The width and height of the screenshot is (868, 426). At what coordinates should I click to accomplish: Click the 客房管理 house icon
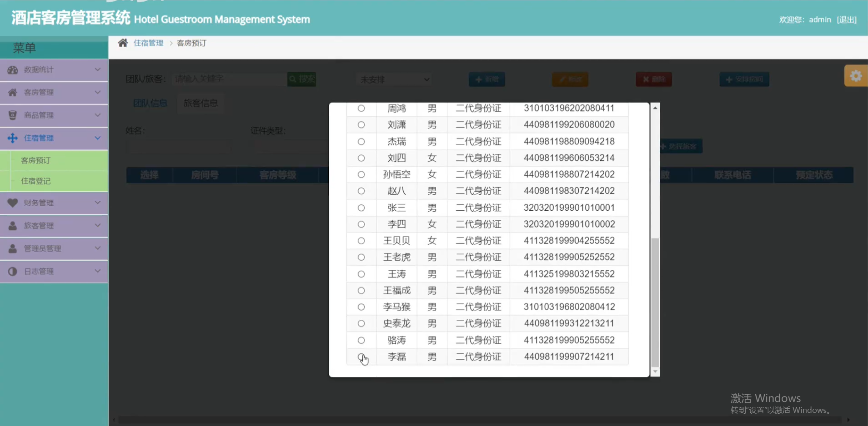[13, 93]
